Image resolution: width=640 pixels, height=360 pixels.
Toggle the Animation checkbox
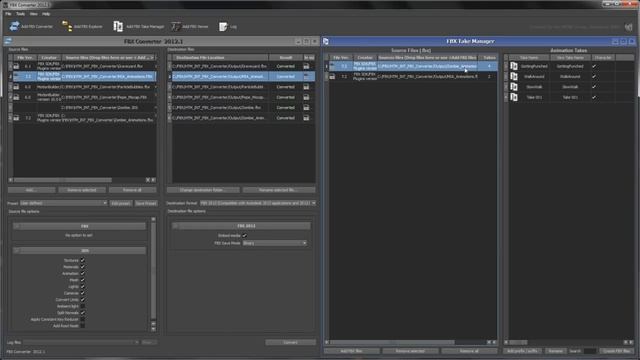(x=82, y=273)
